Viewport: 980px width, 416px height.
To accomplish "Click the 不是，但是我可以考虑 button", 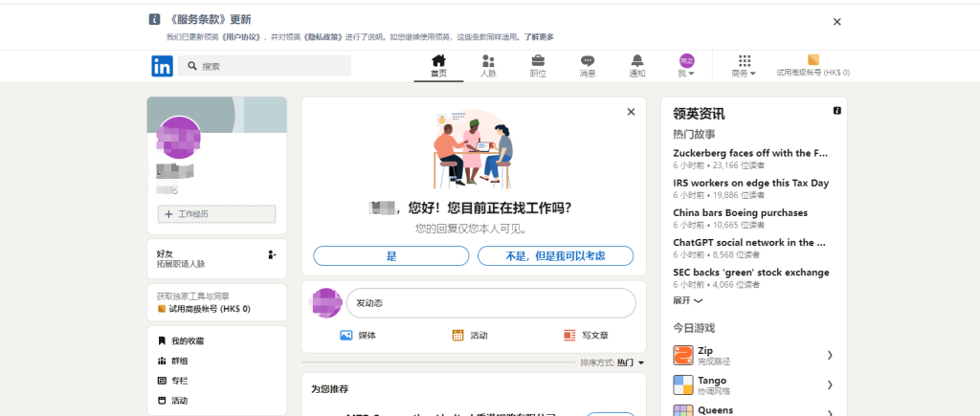I will (x=555, y=256).
